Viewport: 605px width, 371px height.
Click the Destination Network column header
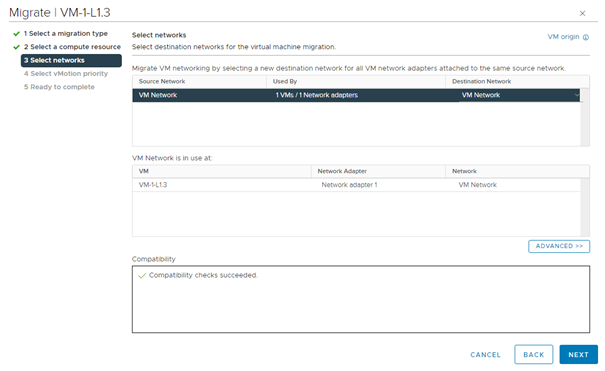point(517,81)
